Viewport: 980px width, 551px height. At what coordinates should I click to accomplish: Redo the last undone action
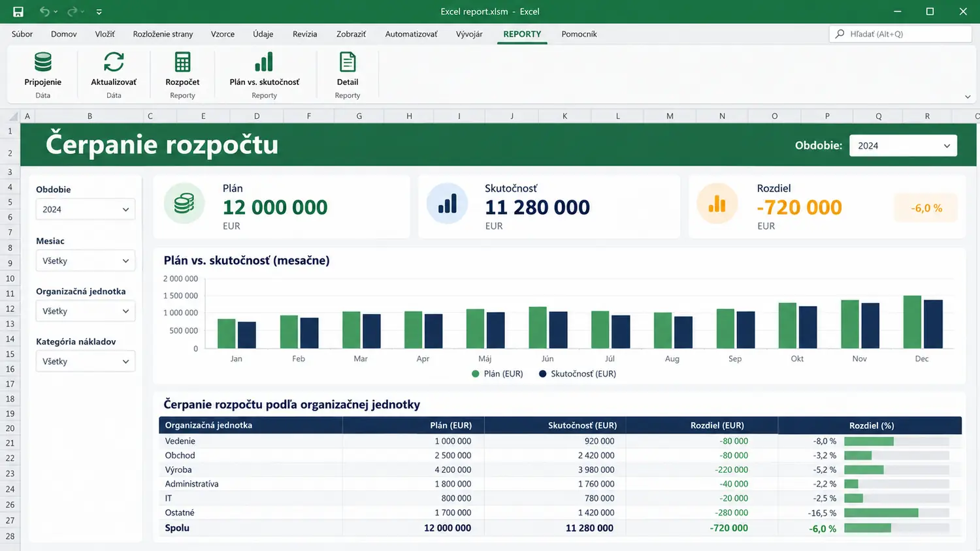[72, 12]
